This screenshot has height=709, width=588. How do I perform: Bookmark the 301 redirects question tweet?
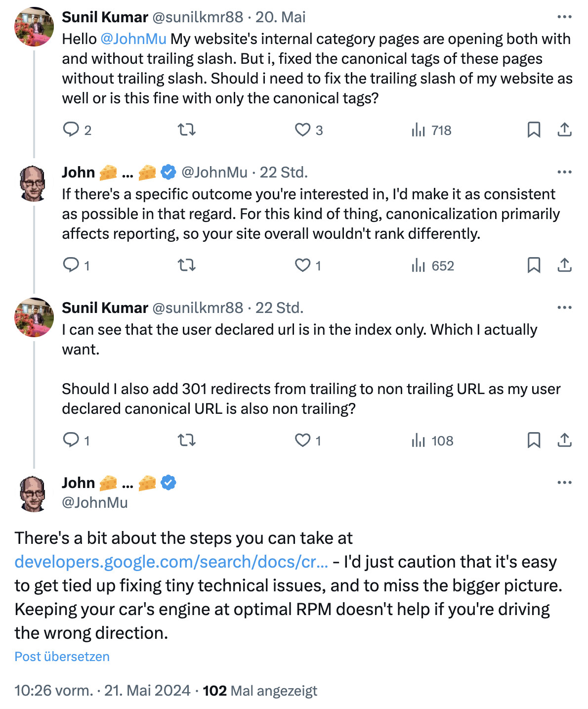(534, 440)
